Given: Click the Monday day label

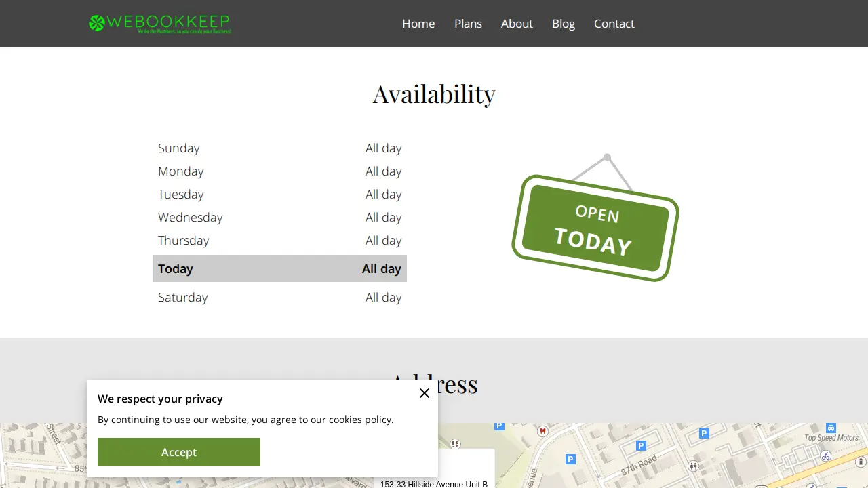Looking at the screenshot, I should point(181,171).
